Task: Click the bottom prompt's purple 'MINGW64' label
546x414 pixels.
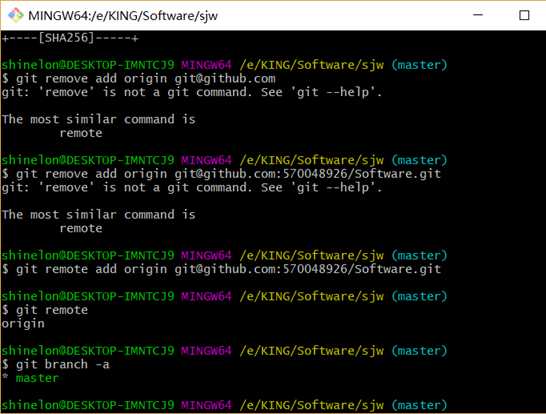Action: point(206,405)
